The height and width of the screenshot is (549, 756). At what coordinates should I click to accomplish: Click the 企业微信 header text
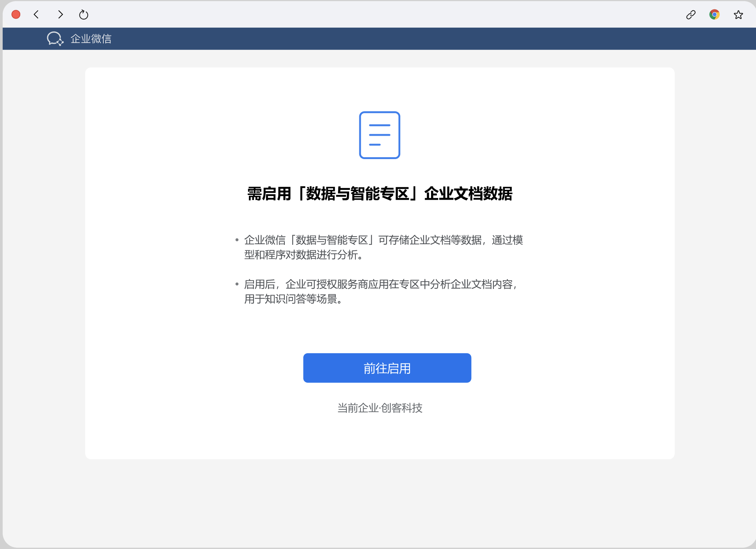tap(91, 39)
